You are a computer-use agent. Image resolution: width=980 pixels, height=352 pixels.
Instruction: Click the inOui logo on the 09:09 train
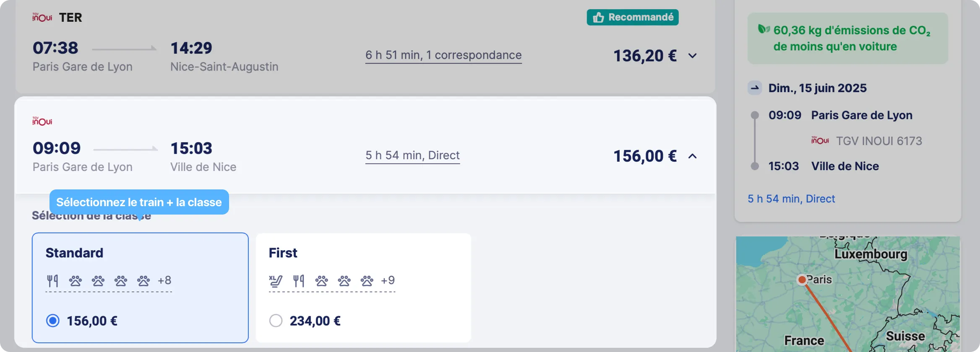click(42, 121)
